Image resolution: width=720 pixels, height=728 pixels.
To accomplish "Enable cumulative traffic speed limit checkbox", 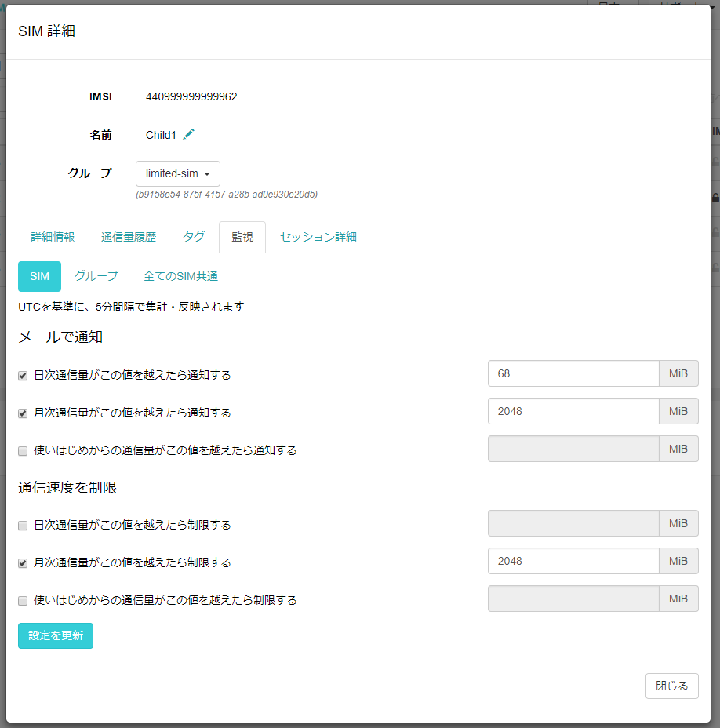I will [23, 601].
